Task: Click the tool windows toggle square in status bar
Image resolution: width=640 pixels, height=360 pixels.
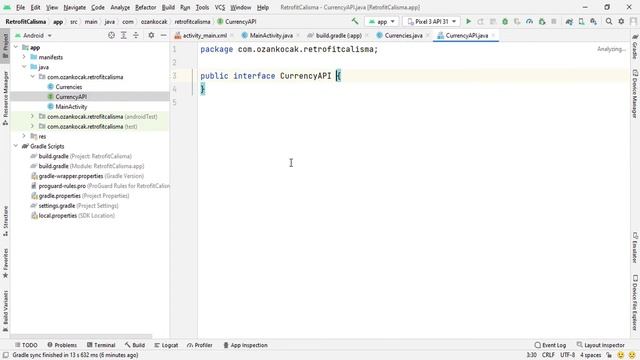Action: click(5, 355)
